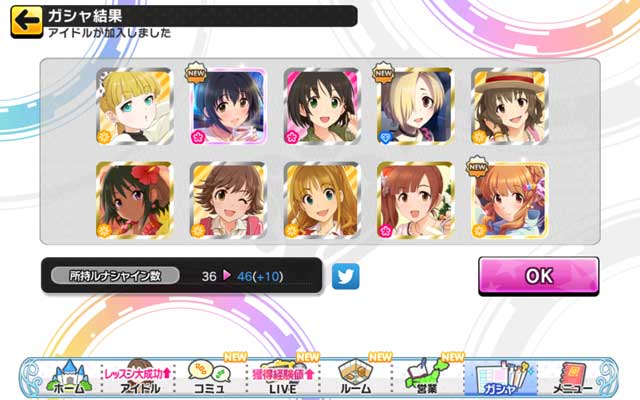Confirm results with the pink OK button

click(x=539, y=276)
